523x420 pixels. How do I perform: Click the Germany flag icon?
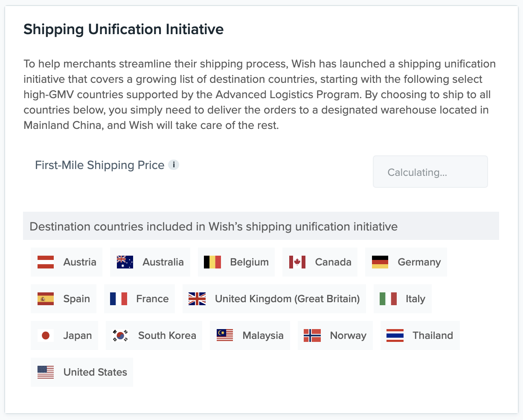380,262
